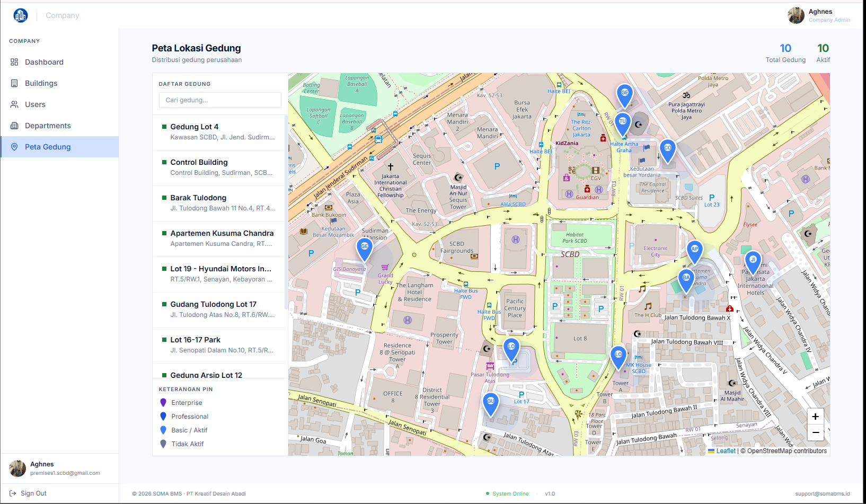Open the BA map pin
The image size is (866, 504).
(686, 281)
